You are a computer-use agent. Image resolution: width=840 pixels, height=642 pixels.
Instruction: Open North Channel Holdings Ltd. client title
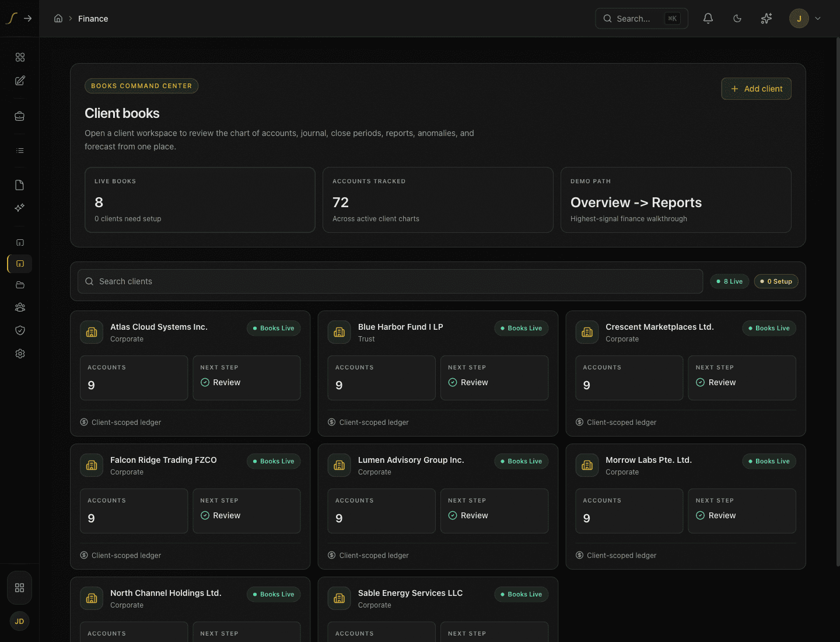coord(166,593)
